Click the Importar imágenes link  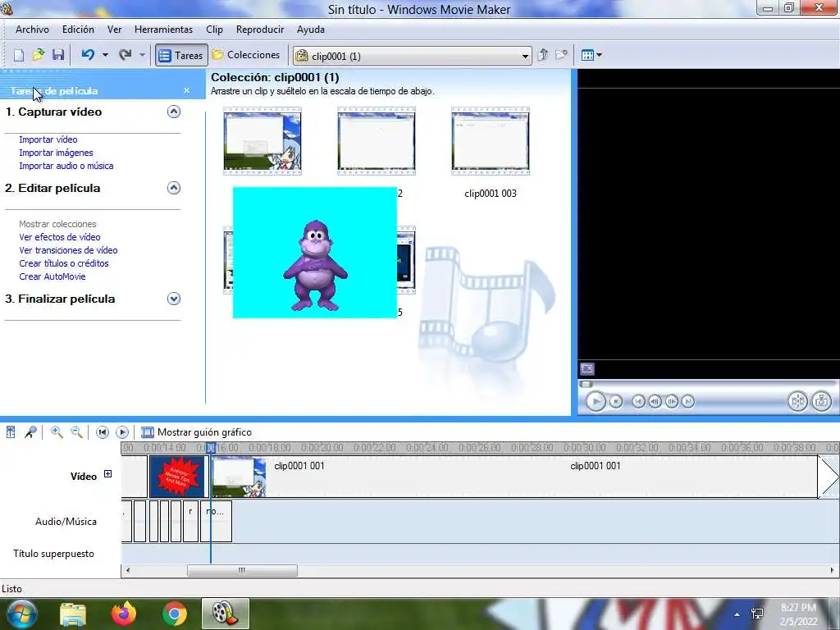(56, 153)
